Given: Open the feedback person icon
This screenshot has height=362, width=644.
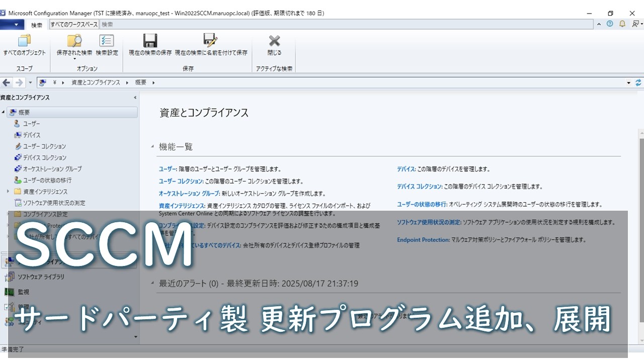Looking at the screenshot, I should point(636,24).
